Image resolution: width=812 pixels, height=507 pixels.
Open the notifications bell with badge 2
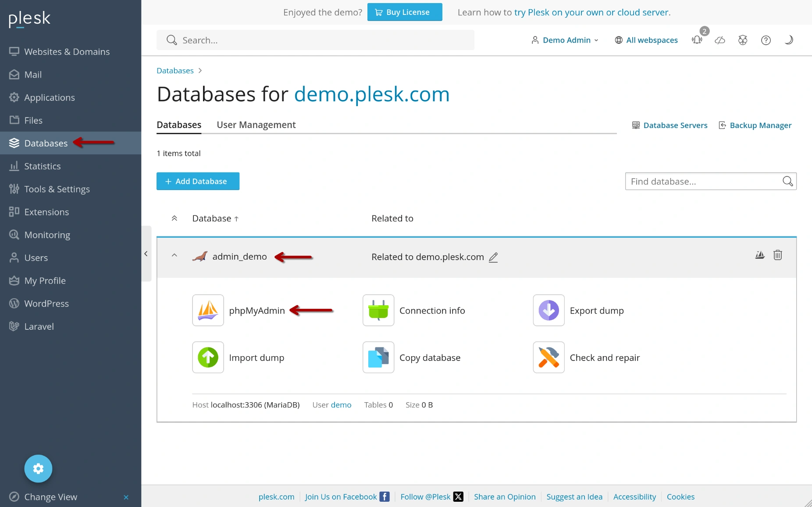[x=698, y=40]
